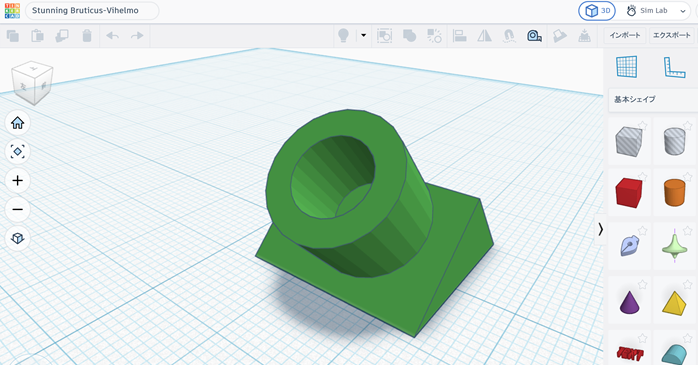
Task: Favorite the red box shape star
Action: point(642,177)
